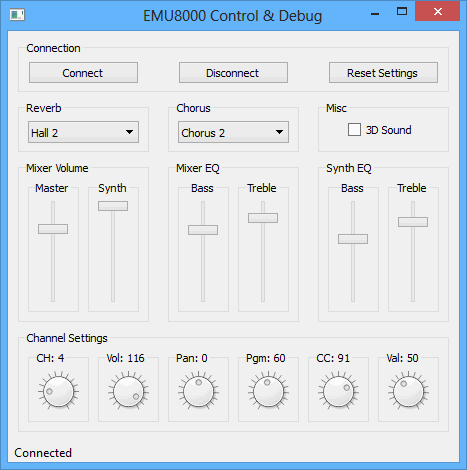This screenshot has height=470, width=467.
Task: Click the Synth EQ Bass slider handle
Action: [x=353, y=239]
